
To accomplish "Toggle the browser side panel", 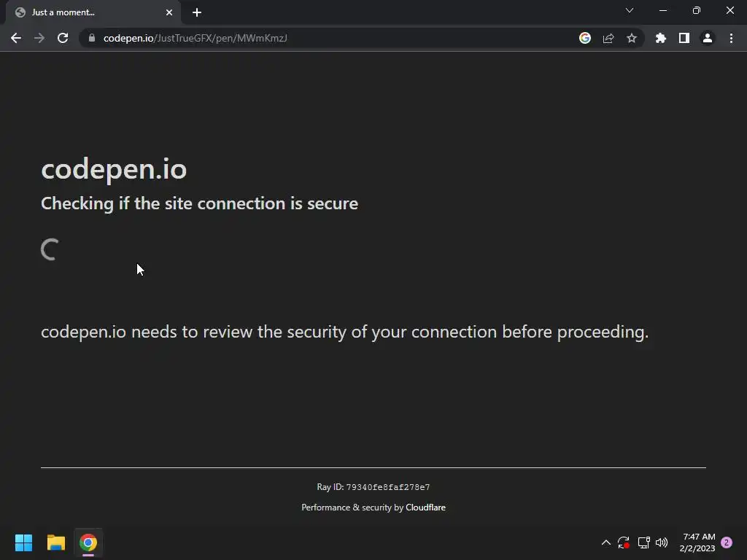I will (684, 38).
